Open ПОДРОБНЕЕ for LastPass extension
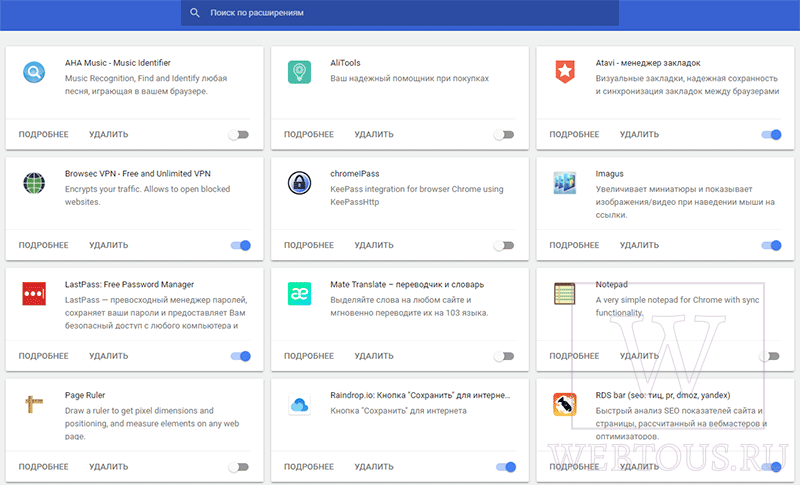This screenshot has width=800, height=485. pyautogui.click(x=43, y=356)
